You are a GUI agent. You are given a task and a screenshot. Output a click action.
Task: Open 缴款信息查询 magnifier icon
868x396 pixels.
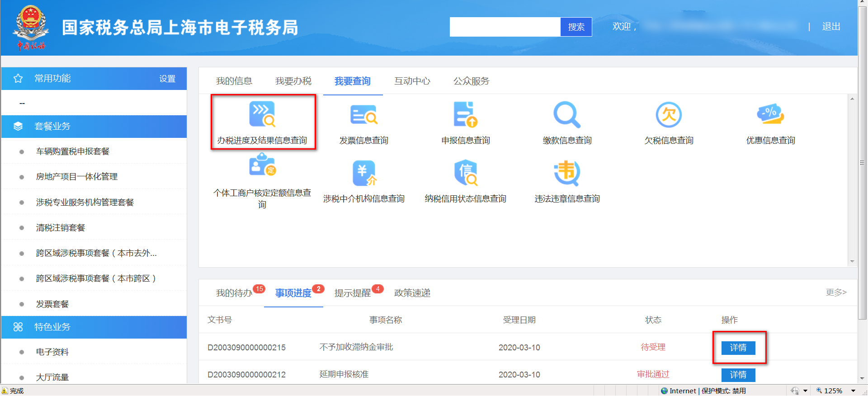[567, 114]
